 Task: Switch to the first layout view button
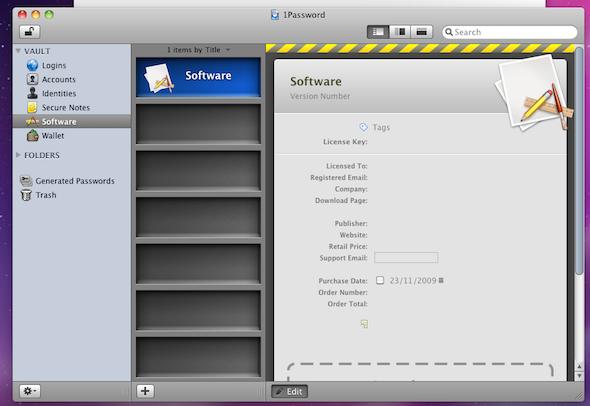point(378,32)
